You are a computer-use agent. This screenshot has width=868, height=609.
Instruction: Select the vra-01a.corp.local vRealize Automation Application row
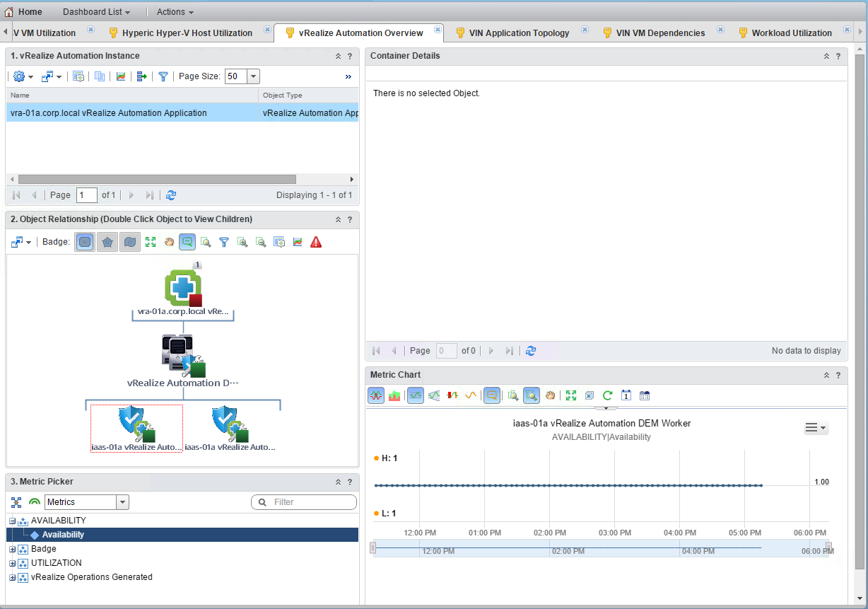[x=182, y=112]
